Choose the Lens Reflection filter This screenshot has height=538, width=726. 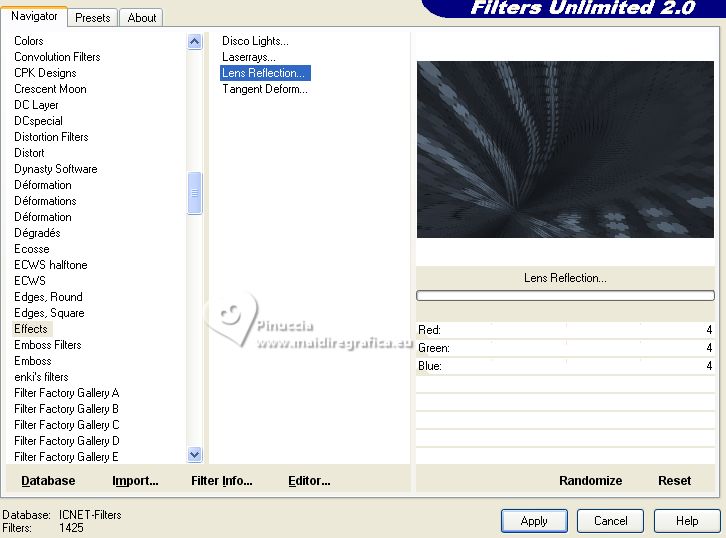(x=265, y=73)
